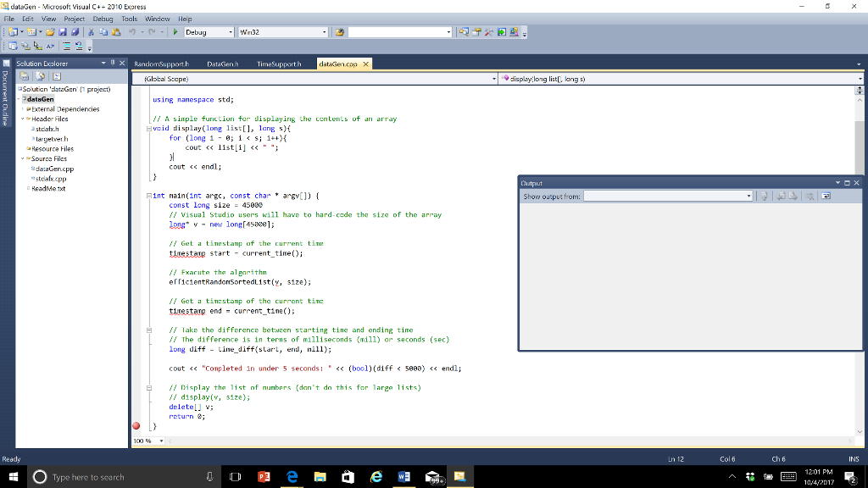The width and height of the screenshot is (868, 488).
Task: Click the Paste toolbar icon
Action: pos(115,33)
